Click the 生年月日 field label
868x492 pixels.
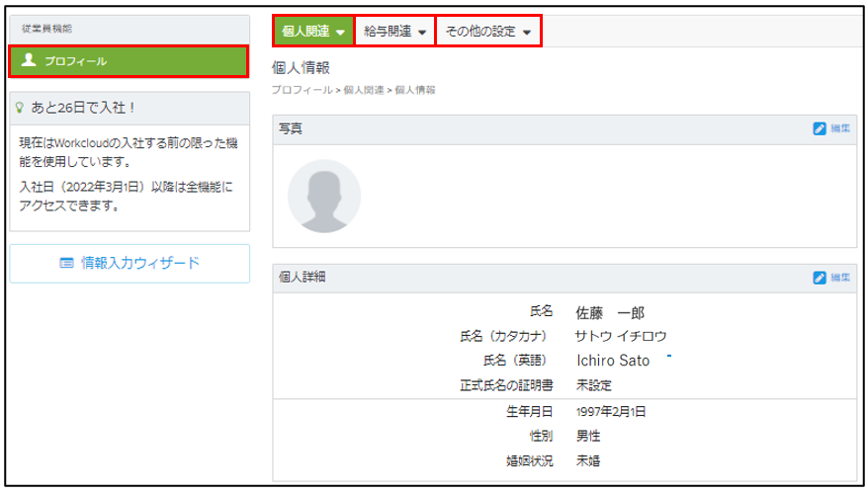(529, 412)
